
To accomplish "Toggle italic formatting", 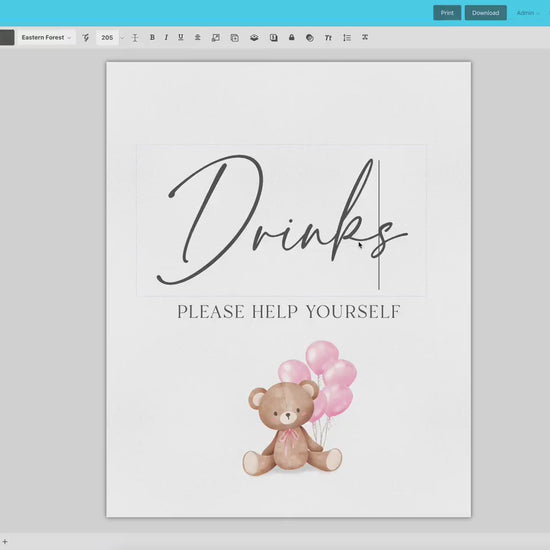I will 166,37.
